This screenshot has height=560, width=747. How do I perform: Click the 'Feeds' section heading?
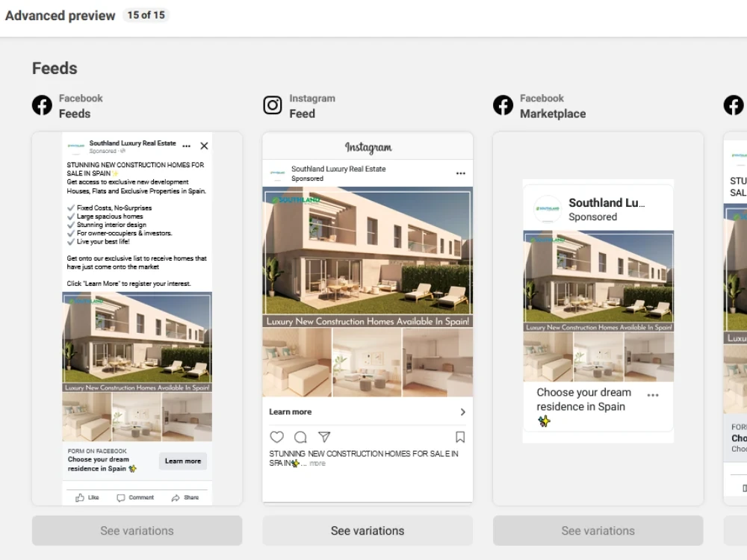coord(55,68)
